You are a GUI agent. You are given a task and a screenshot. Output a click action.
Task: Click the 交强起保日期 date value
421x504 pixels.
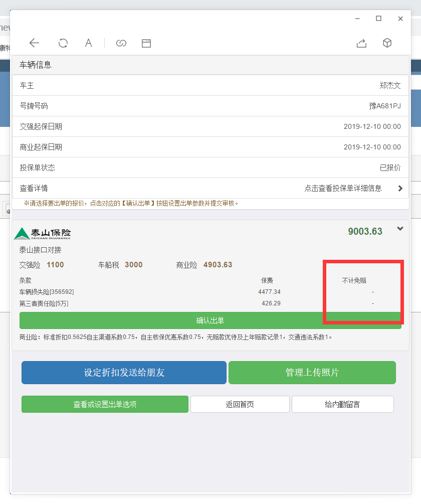click(372, 127)
